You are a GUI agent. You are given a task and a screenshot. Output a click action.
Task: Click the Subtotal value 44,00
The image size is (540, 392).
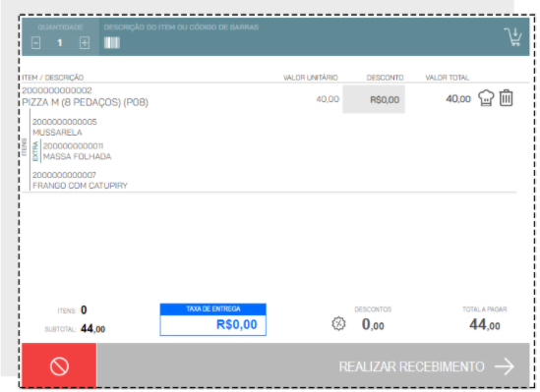[93, 329]
